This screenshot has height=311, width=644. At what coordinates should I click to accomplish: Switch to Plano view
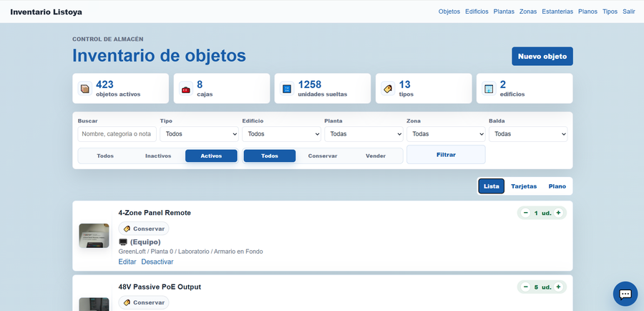point(557,186)
